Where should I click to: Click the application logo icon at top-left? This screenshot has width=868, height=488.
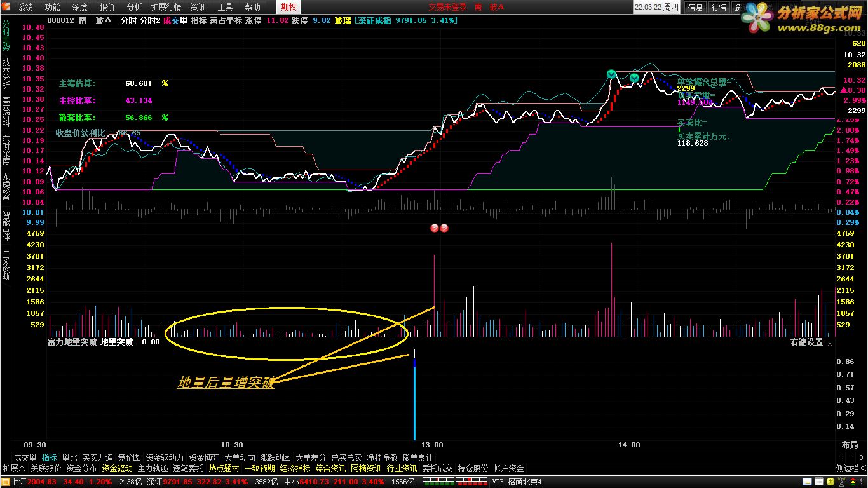coord(6,7)
